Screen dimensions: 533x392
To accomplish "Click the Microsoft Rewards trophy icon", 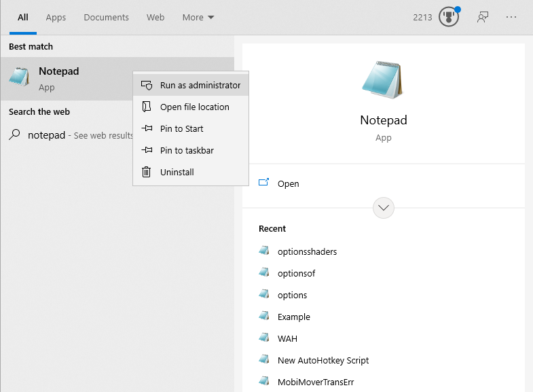I will [x=448, y=17].
